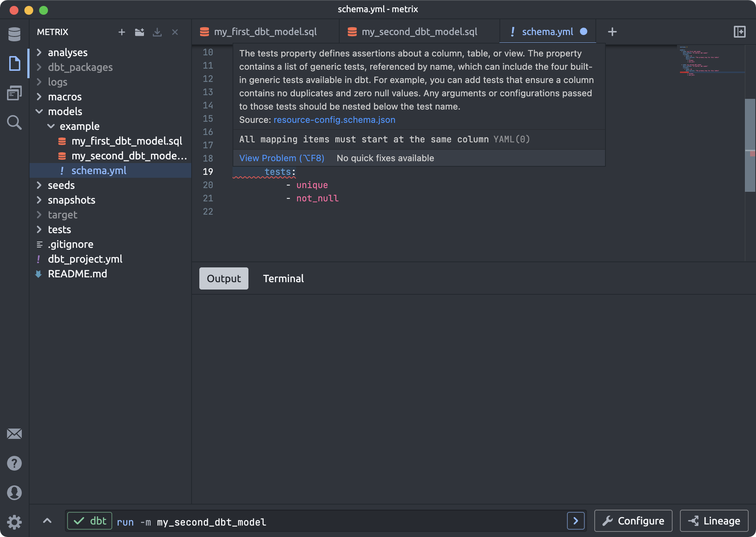Open the database connections icon in sidebar
756x537 pixels.
click(x=14, y=34)
